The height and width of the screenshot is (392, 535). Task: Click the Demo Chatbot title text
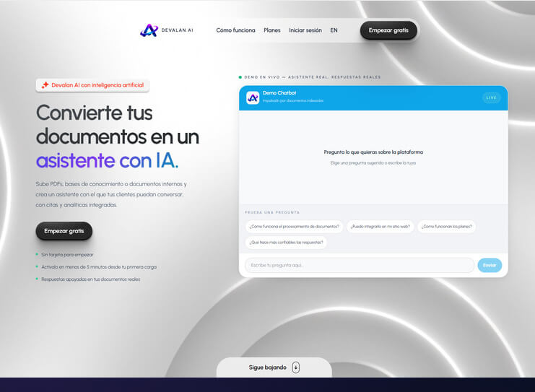click(279, 93)
